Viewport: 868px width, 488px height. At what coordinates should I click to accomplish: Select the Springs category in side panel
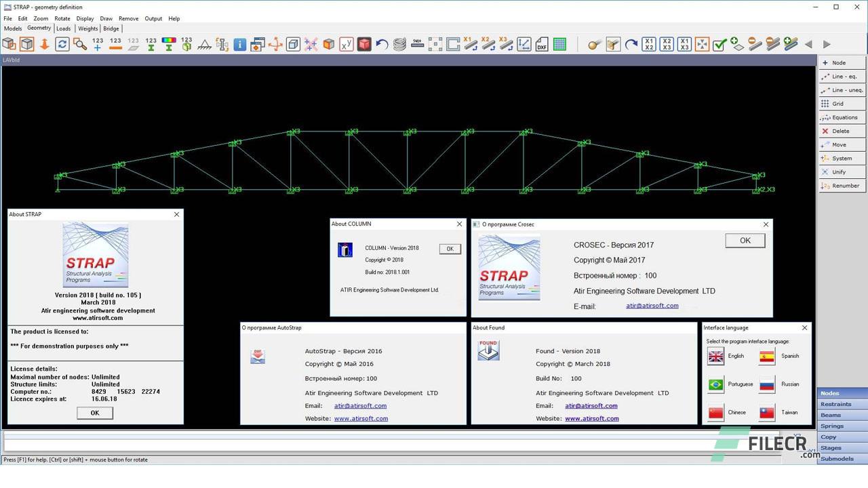tap(843, 426)
